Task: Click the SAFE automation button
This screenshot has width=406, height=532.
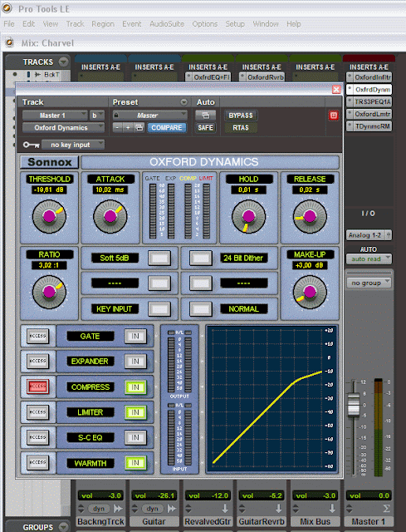Action: coord(205,127)
